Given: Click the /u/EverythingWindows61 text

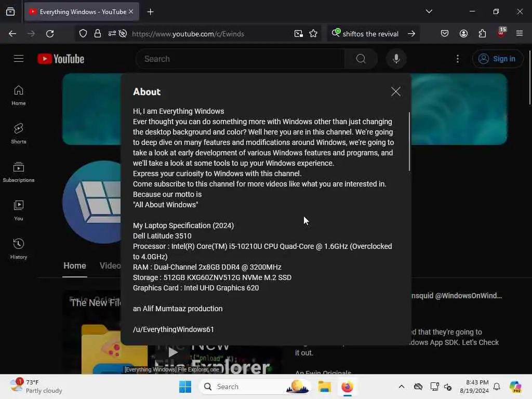Looking at the screenshot, I should [174, 329].
